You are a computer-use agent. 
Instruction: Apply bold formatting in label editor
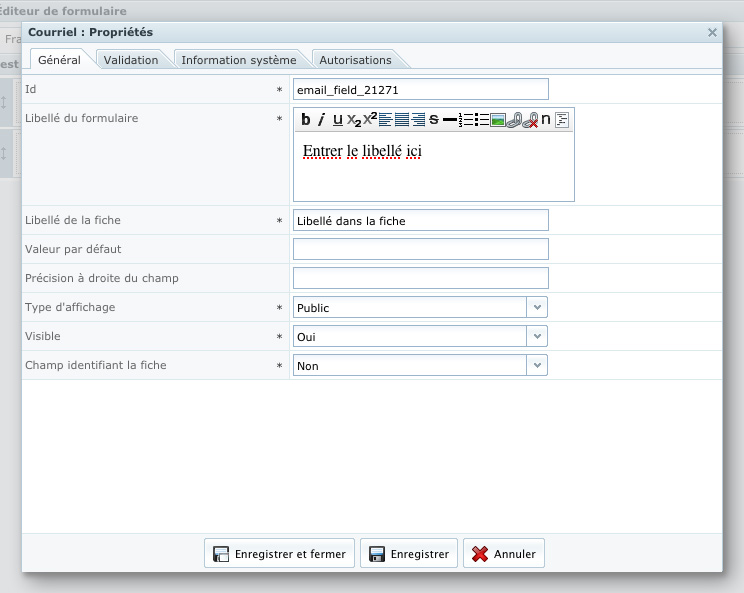coord(306,120)
